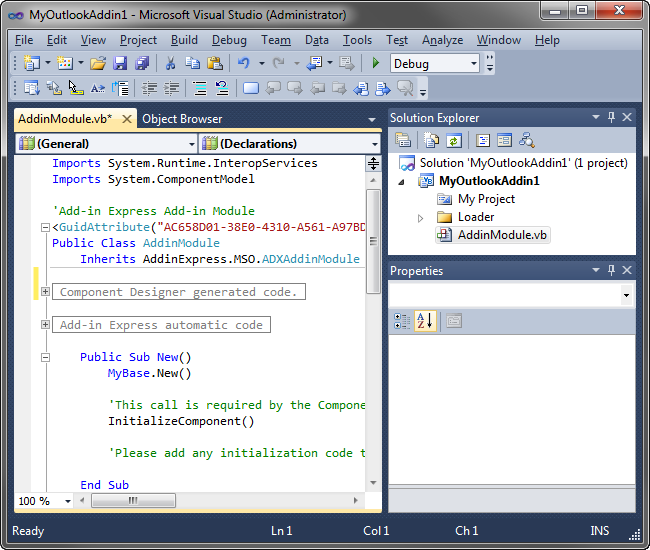Click the View Code icon in Solution Explorer

tap(483, 140)
